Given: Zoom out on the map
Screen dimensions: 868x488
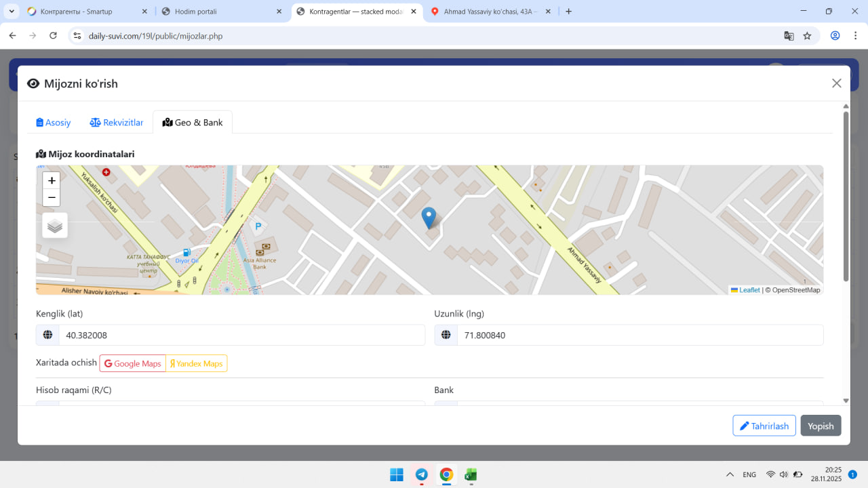Looking at the screenshot, I should [x=52, y=198].
